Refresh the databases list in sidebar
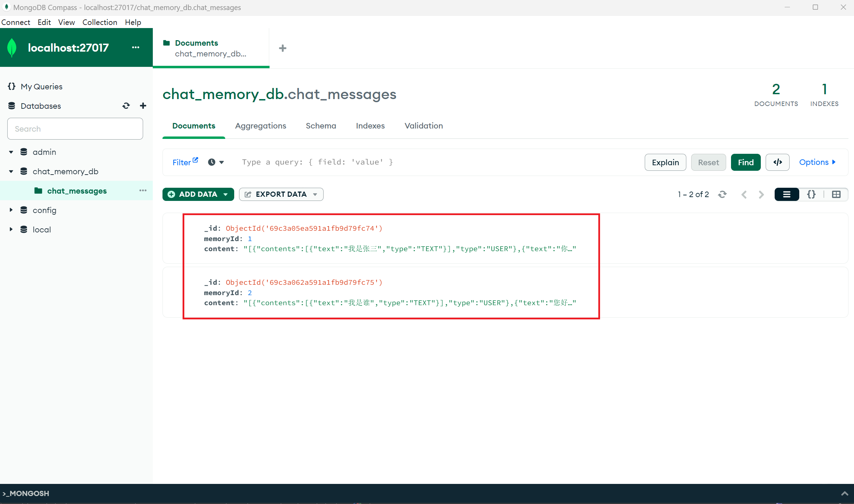The image size is (854, 504). click(x=126, y=106)
